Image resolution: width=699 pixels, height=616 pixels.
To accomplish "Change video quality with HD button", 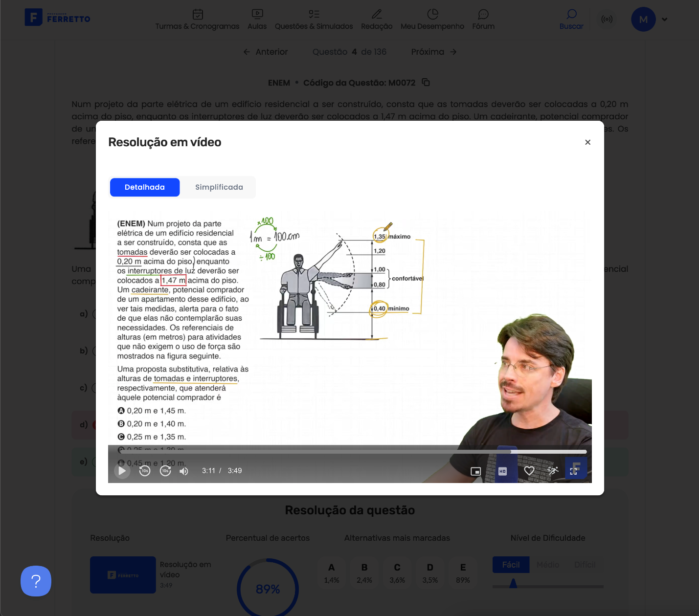I will (503, 471).
